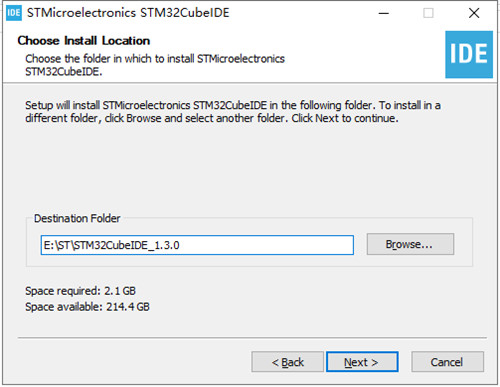Screen dimensions: 500x387
Task: Click the STMicroelectronics STM32CubeIDE window title
Action: pos(128,13)
